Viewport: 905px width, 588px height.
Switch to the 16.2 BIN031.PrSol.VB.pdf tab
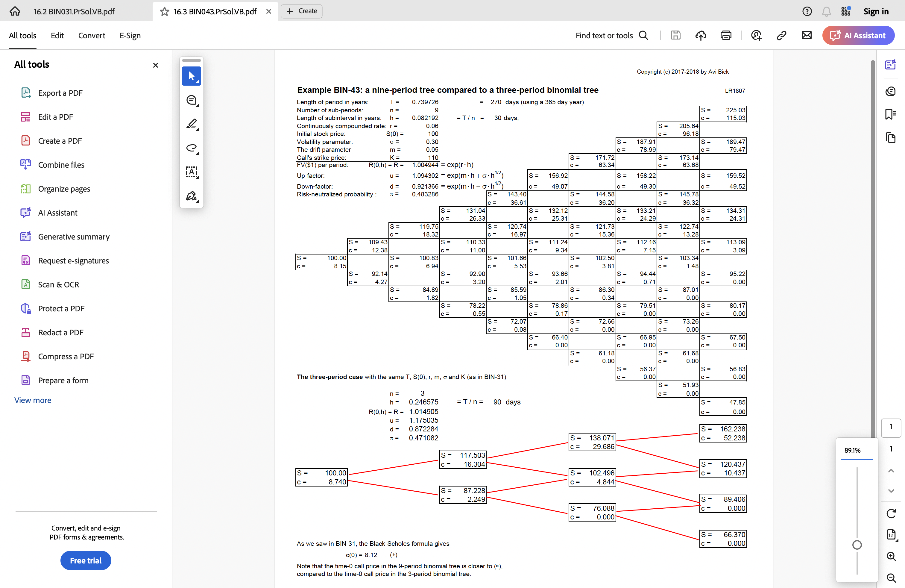[74, 11]
